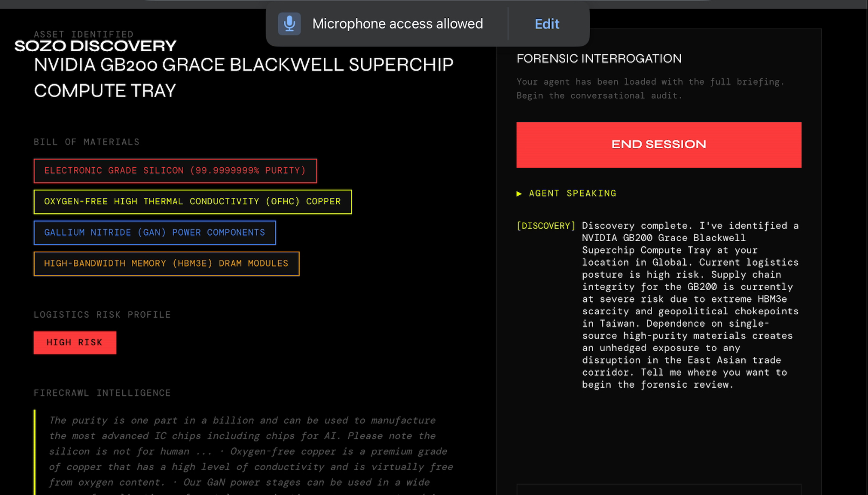Click the [DISCOVERY] tag in the transcript
Viewport: 868px width, 495px height.
tap(546, 226)
